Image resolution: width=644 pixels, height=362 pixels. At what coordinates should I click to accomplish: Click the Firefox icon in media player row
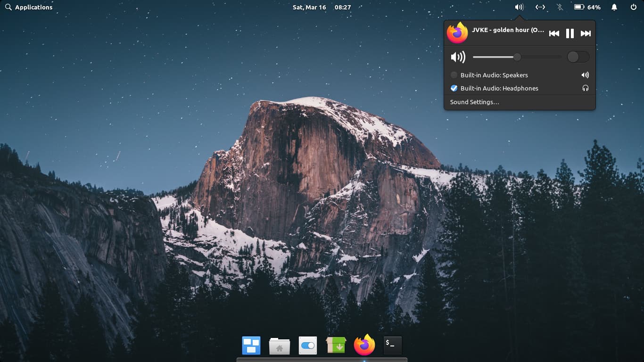(x=457, y=33)
